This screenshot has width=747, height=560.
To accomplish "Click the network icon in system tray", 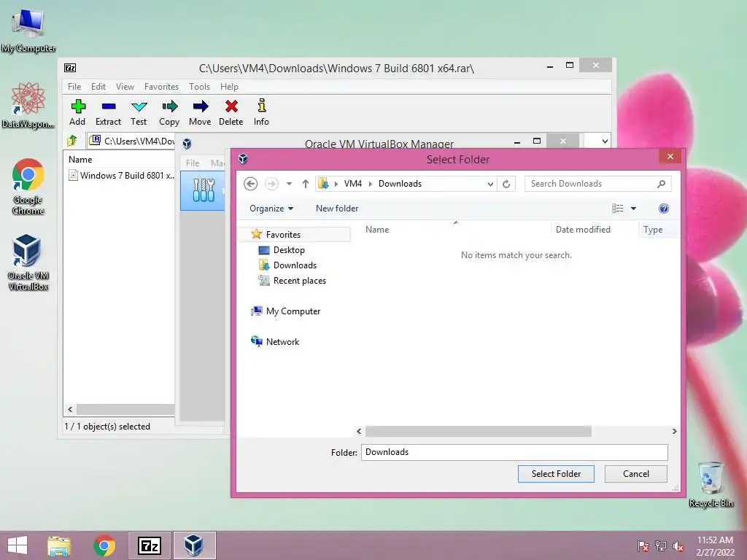I will (x=661, y=546).
